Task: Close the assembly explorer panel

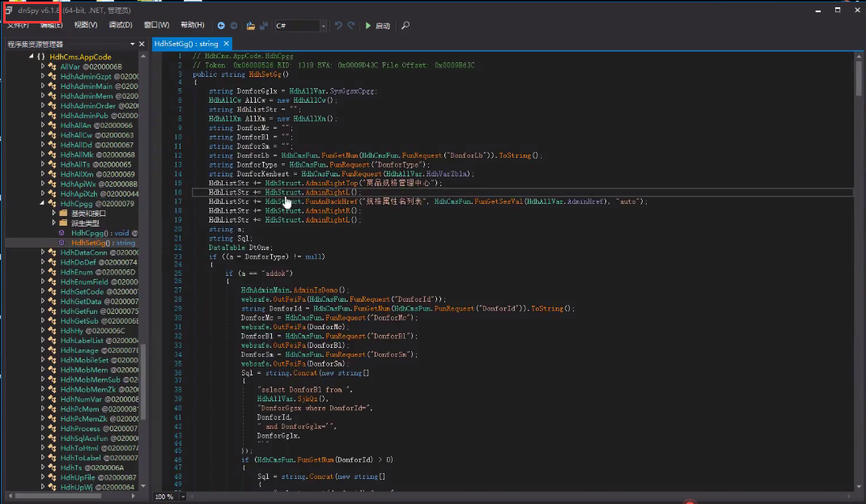Action: (142, 44)
